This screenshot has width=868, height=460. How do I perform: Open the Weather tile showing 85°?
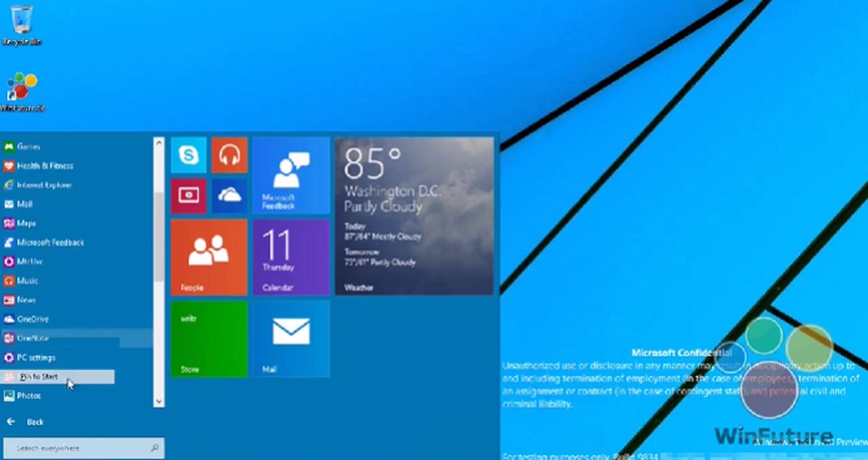414,216
